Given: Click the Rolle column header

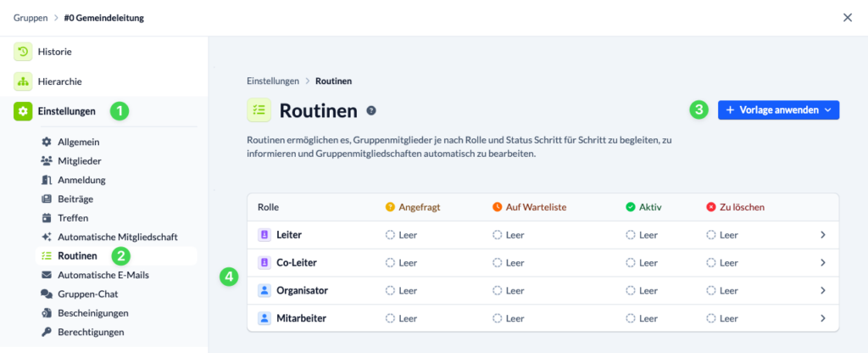Looking at the screenshot, I should pyautogui.click(x=269, y=207).
